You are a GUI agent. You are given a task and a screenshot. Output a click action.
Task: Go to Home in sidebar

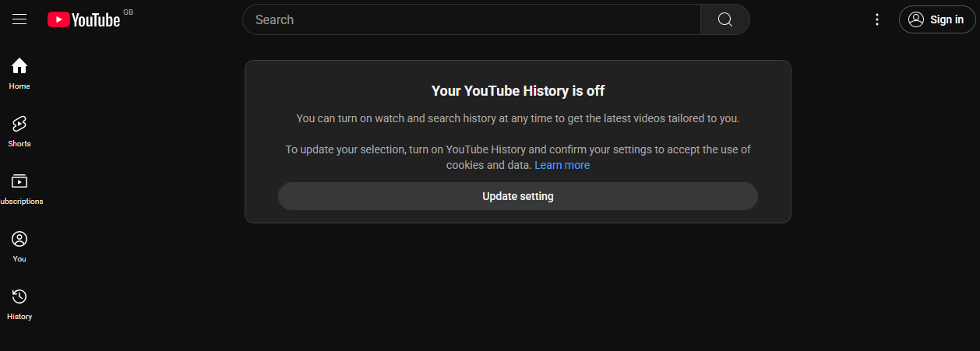(x=19, y=74)
